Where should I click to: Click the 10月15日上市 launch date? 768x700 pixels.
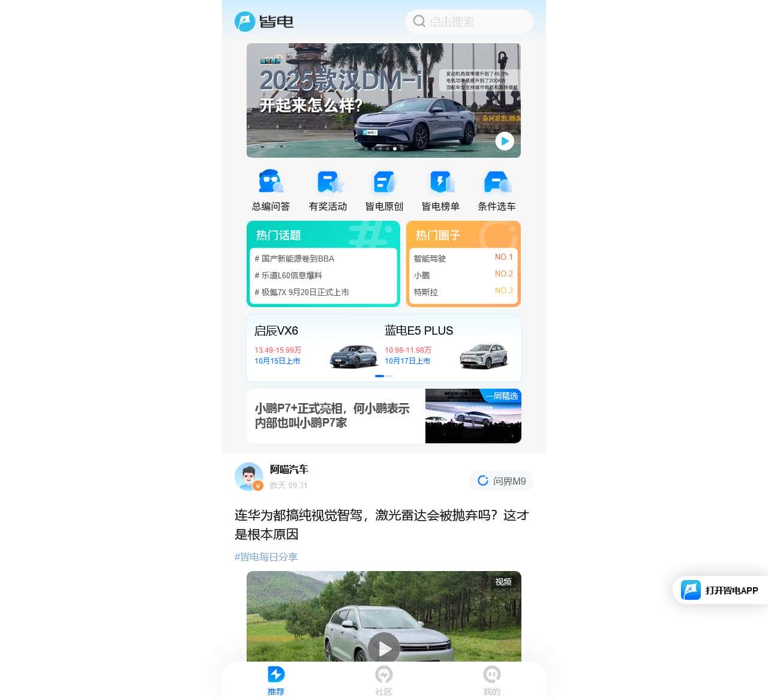pyautogui.click(x=277, y=361)
